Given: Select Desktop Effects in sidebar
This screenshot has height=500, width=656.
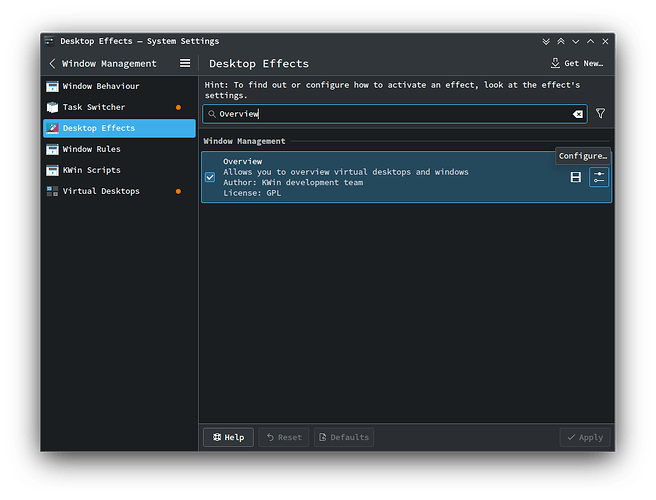Looking at the screenshot, I should (119, 128).
